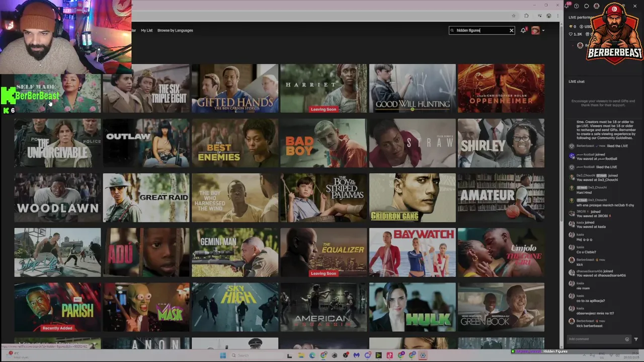Open the Chrome profile avatar
The image size is (644, 362).
pos(548,16)
